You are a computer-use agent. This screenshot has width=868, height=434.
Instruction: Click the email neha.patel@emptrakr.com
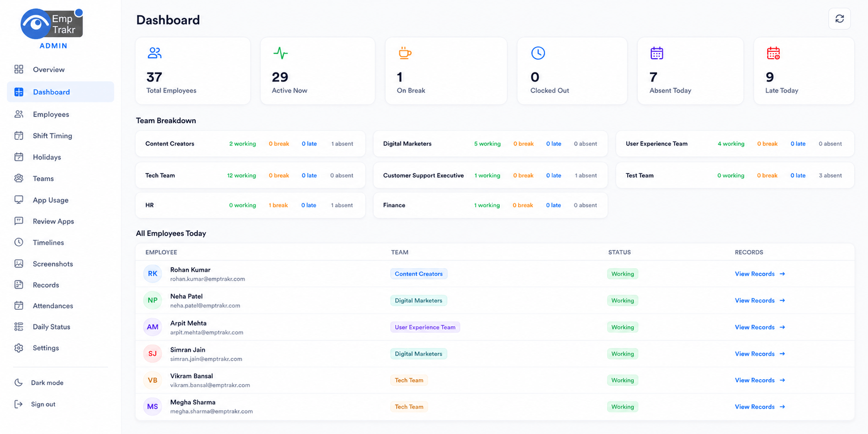click(x=205, y=305)
